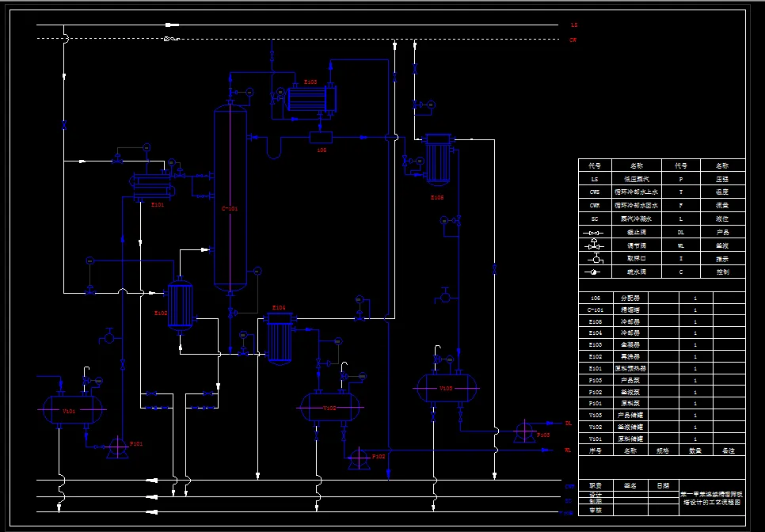Select the E105 cooler symbol

[x=438, y=160]
